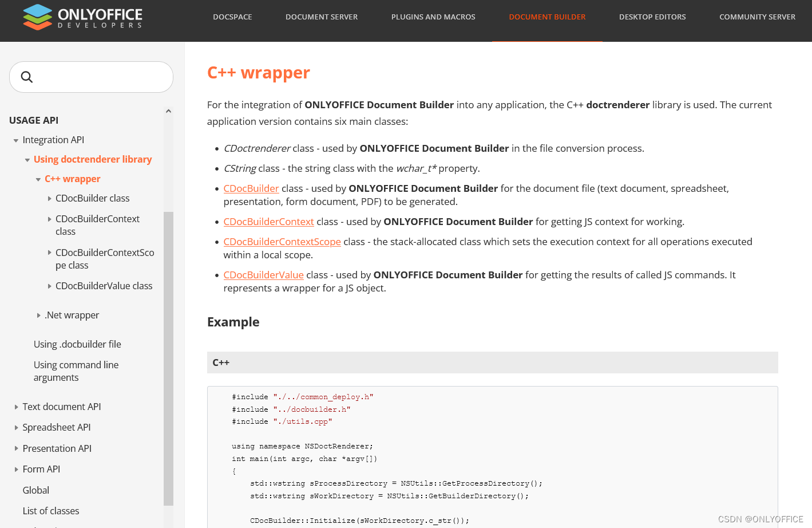Open Text document API sidebar entry
Image resolution: width=812 pixels, height=528 pixels.
(x=62, y=407)
